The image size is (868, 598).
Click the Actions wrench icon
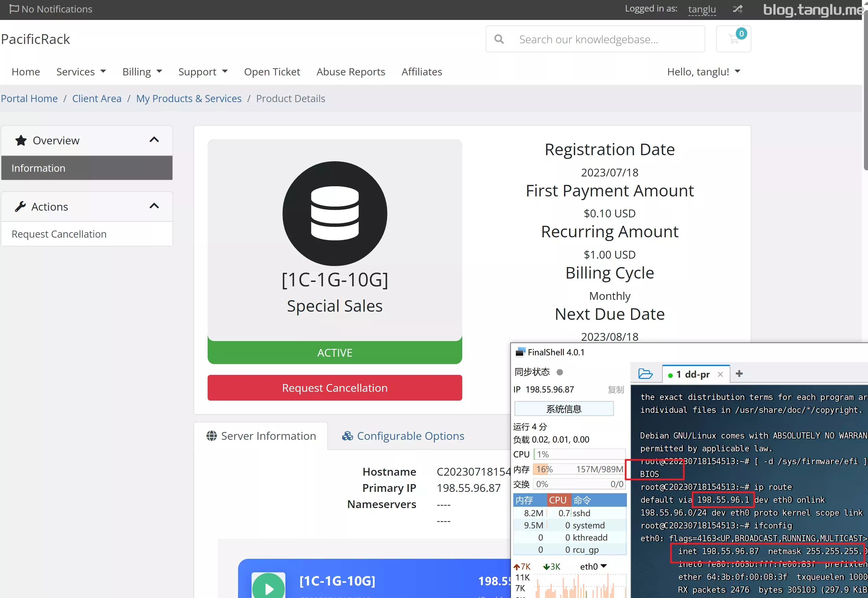(x=20, y=207)
